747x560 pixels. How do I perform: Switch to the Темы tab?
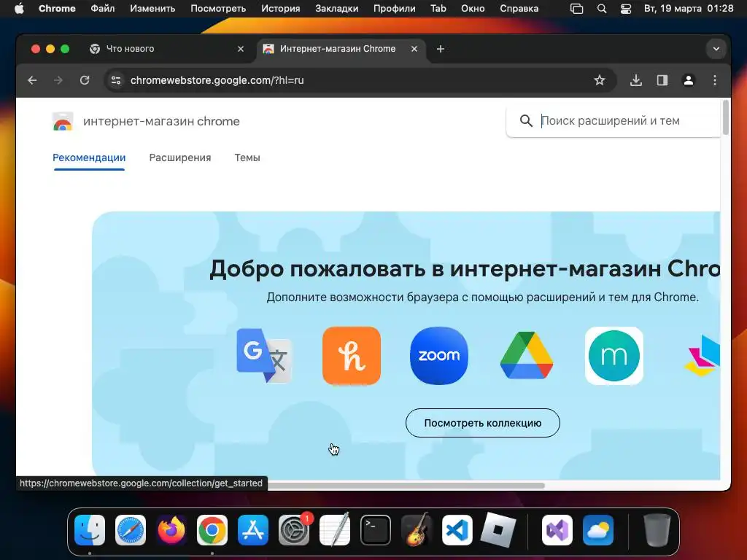pyautogui.click(x=247, y=157)
